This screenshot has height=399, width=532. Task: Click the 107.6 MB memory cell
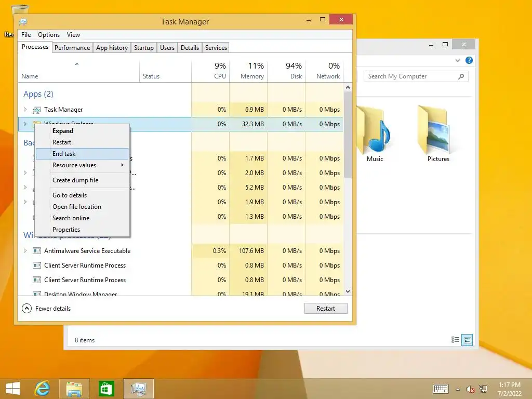[x=248, y=251]
